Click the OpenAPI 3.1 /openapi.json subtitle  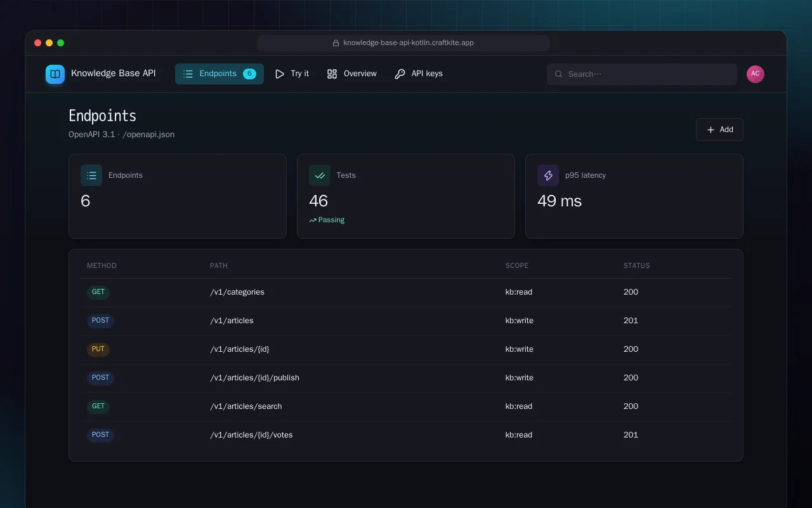coord(122,134)
